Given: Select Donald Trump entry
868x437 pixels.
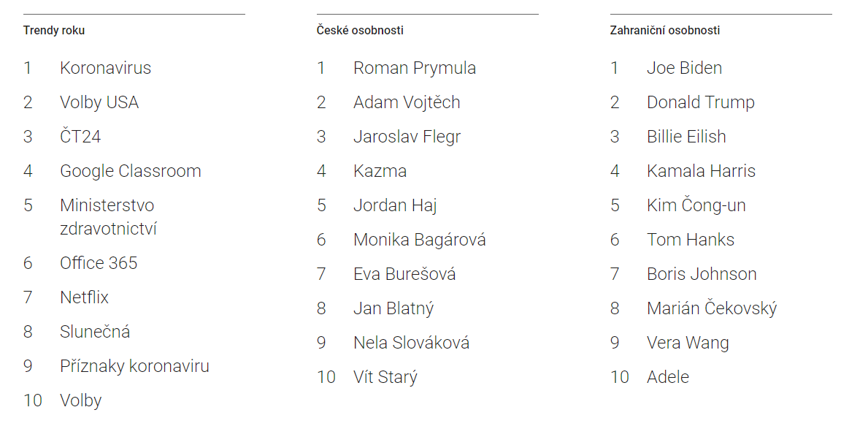Looking at the screenshot, I should 701,102.
